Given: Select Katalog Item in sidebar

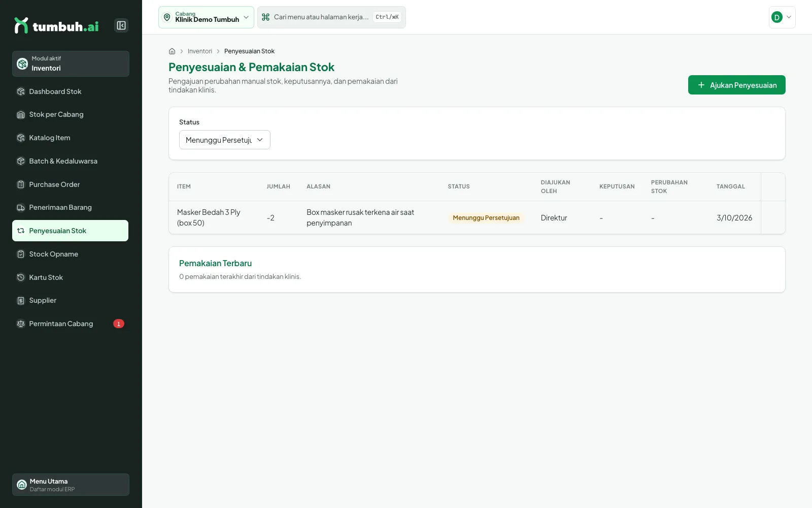Looking at the screenshot, I should tap(71, 138).
